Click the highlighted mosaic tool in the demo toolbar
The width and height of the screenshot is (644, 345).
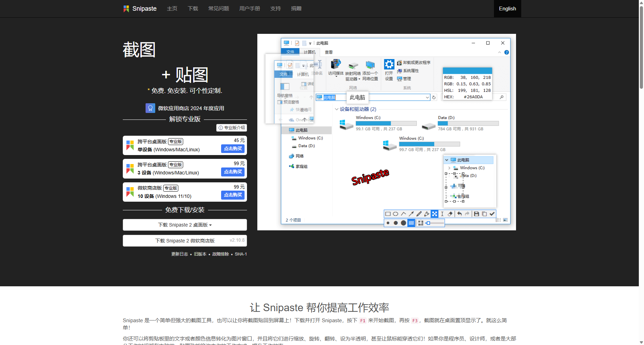435,214
